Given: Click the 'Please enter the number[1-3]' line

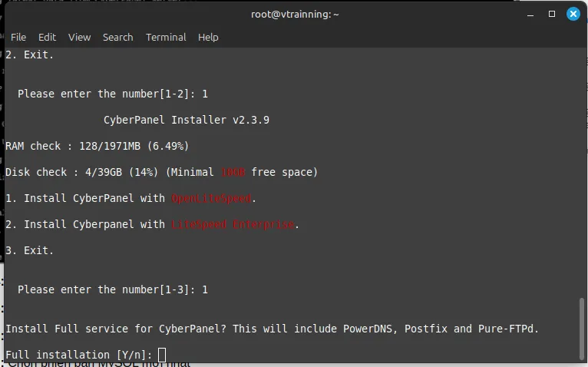Looking at the screenshot, I should pyautogui.click(x=112, y=289).
